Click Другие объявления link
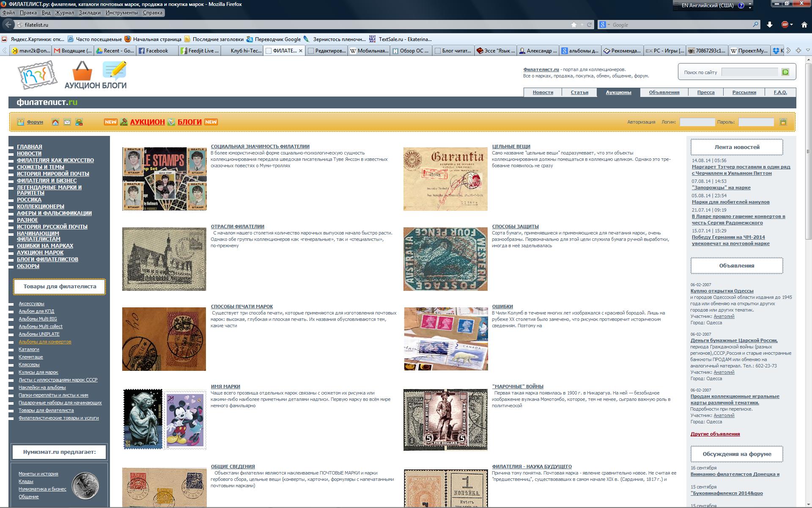 coord(715,434)
